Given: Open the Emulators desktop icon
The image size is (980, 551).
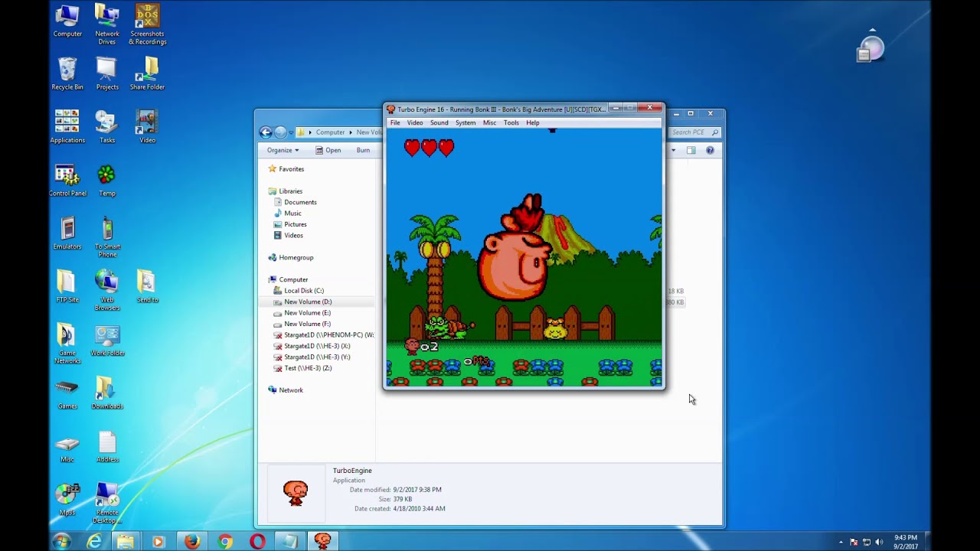Looking at the screenshot, I should (x=67, y=234).
